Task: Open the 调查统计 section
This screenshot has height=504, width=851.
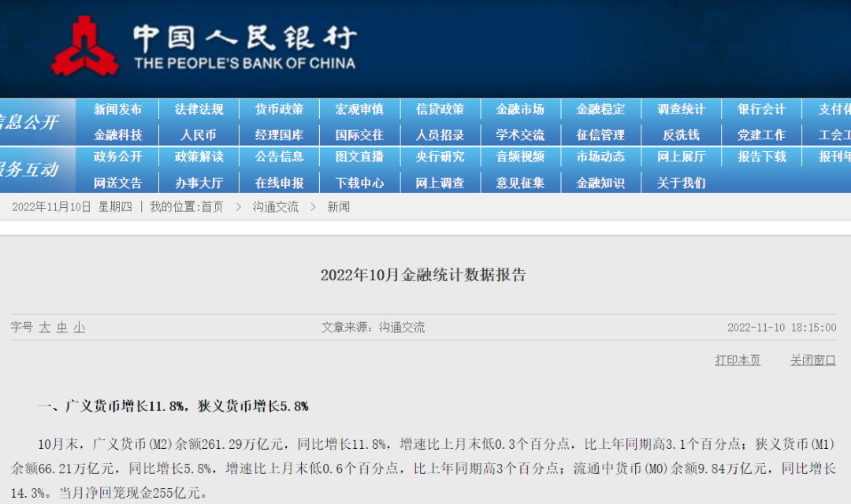Action: [x=682, y=109]
